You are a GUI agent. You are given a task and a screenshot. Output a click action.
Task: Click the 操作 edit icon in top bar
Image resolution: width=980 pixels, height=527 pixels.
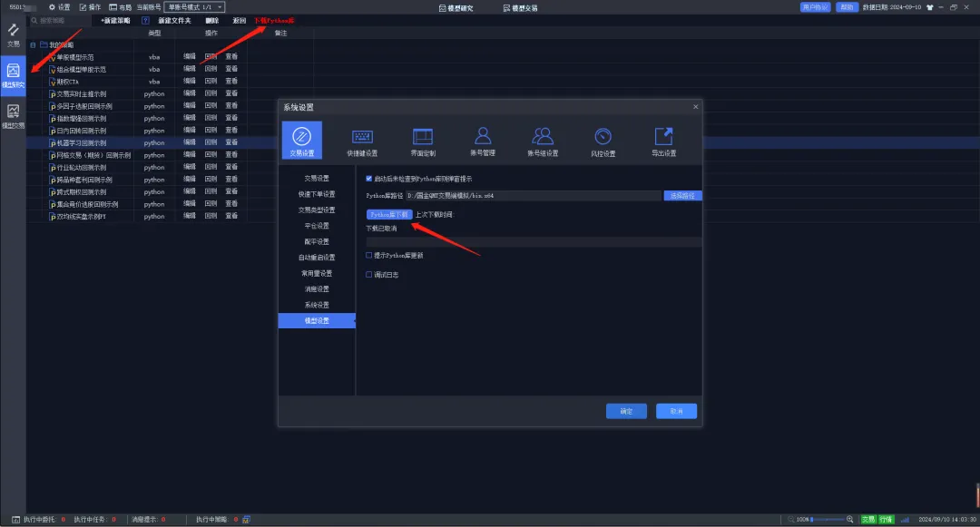pos(83,7)
